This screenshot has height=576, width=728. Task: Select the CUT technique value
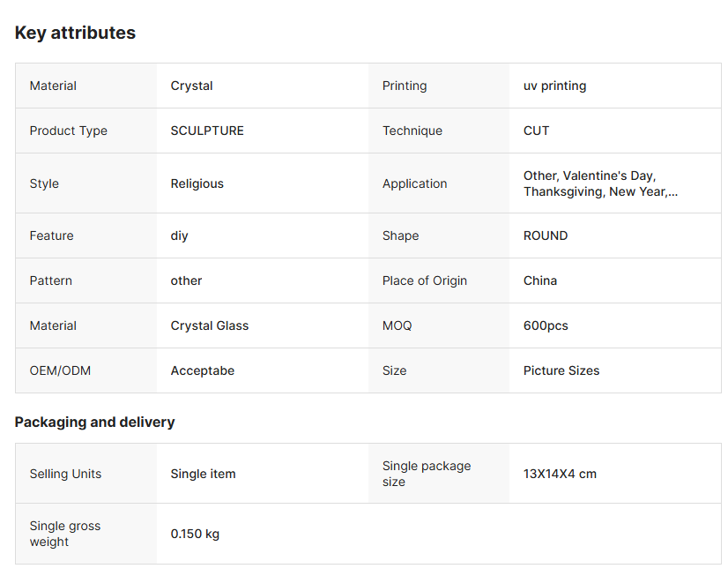[x=536, y=131]
